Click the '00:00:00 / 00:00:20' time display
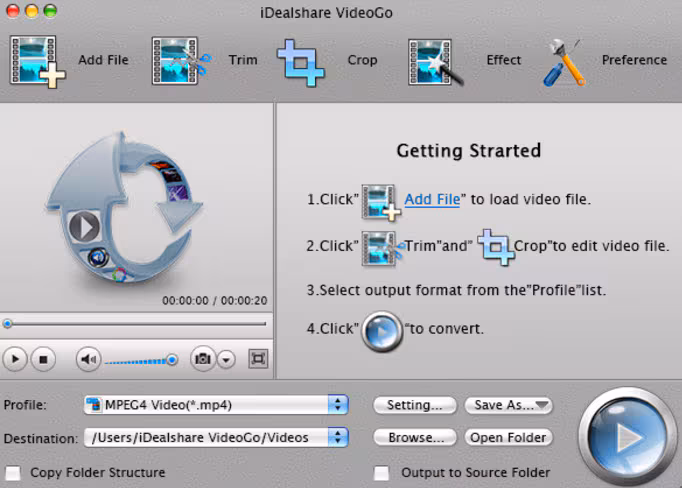Screen dimensions: 682x488 214,301
